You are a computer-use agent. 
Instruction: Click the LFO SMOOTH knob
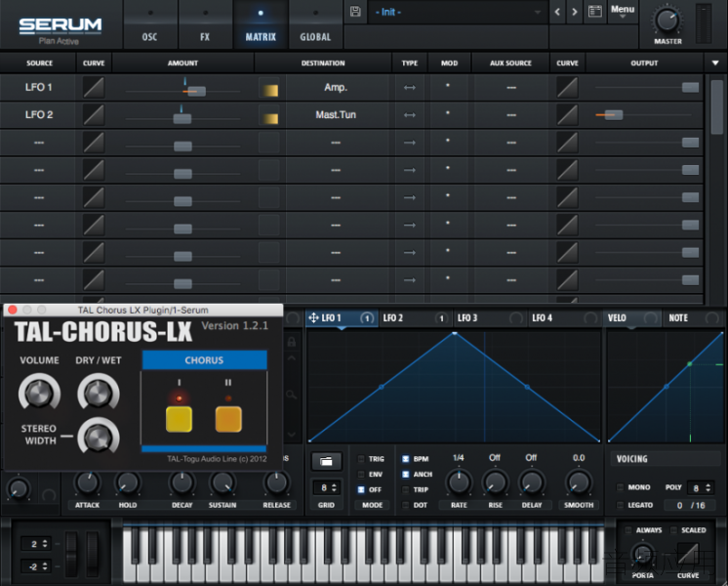(579, 482)
